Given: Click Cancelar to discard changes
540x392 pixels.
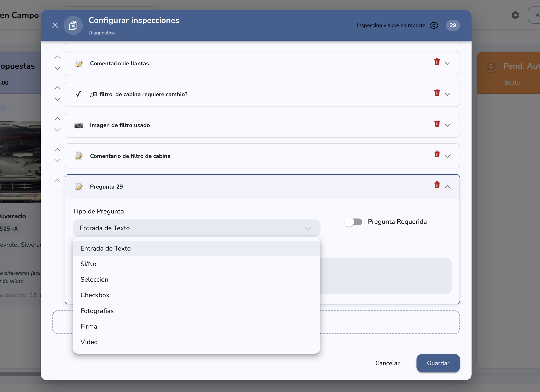Looking at the screenshot, I should click(387, 363).
